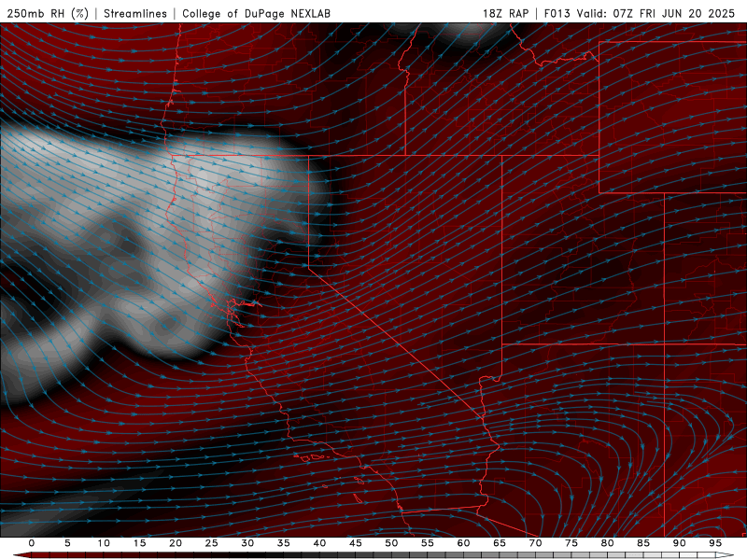Image resolution: width=747 pixels, height=560 pixels.
Task: Click the "60" colorbar tick label
Action: click(x=463, y=543)
